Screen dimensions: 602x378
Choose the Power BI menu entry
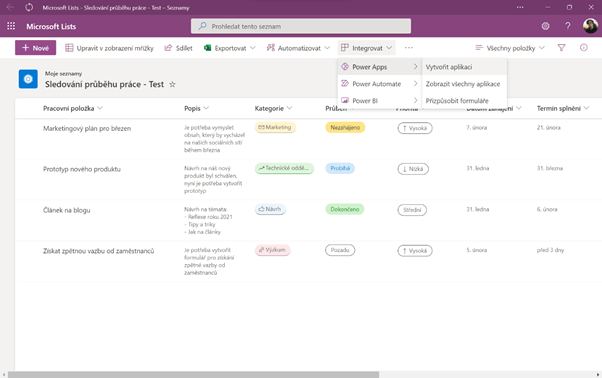379,101
